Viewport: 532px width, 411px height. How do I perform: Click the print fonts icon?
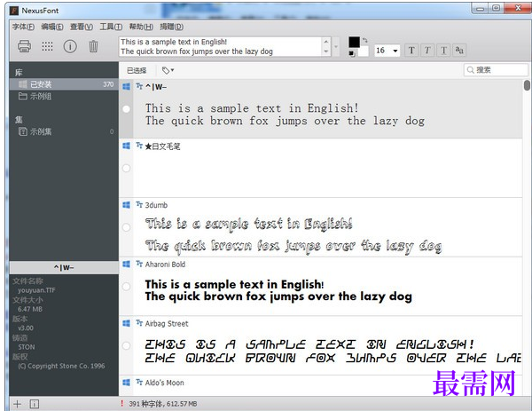[25, 46]
